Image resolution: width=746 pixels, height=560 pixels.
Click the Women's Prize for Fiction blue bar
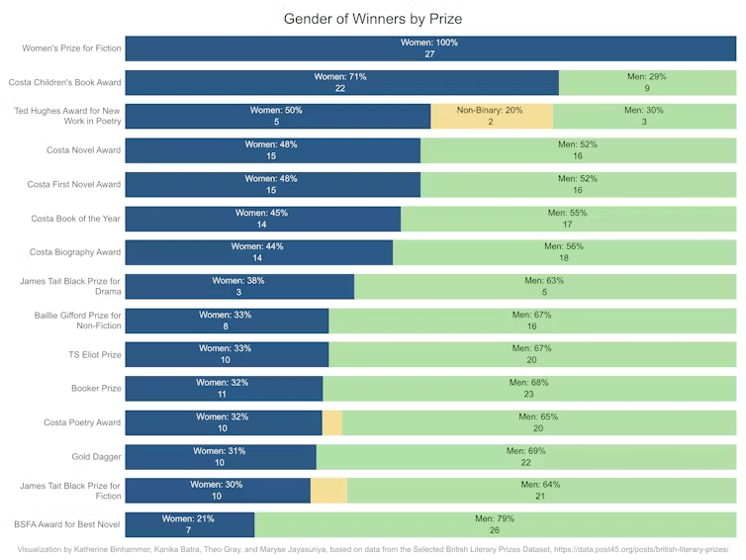click(x=429, y=48)
